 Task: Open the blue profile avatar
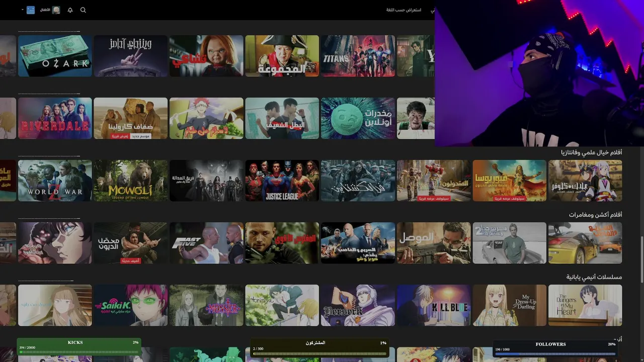(31, 10)
